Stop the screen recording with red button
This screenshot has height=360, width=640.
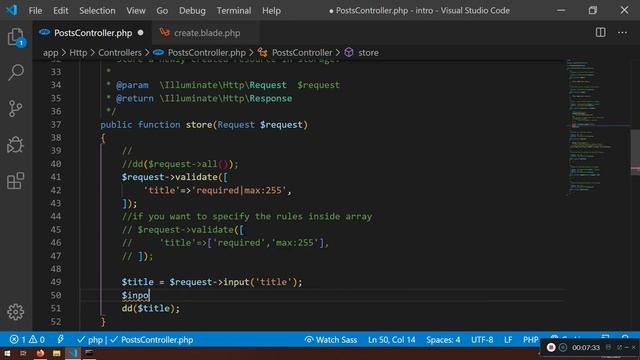[x=551, y=347]
